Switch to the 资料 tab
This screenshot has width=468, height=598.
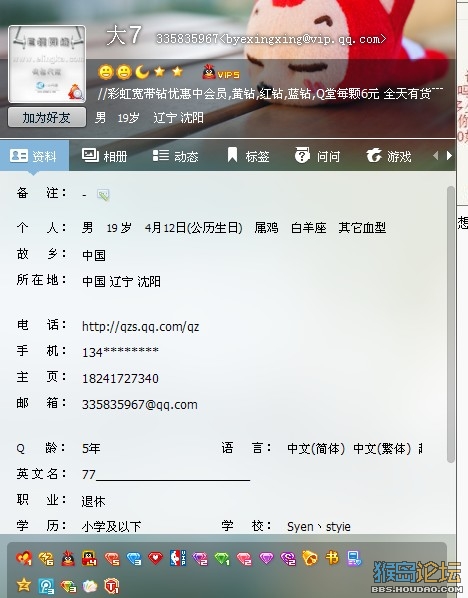[x=34, y=156]
